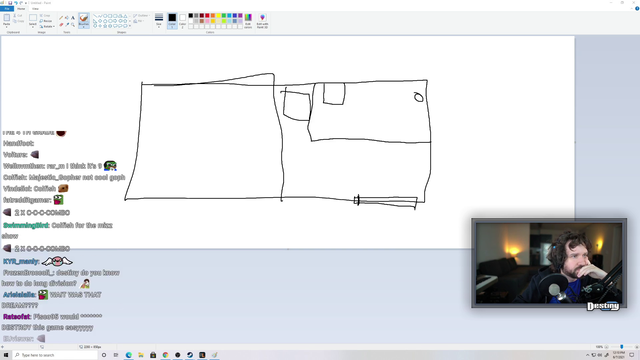
Task: Pick the black color swatch
Action: click(x=191, y=16)
